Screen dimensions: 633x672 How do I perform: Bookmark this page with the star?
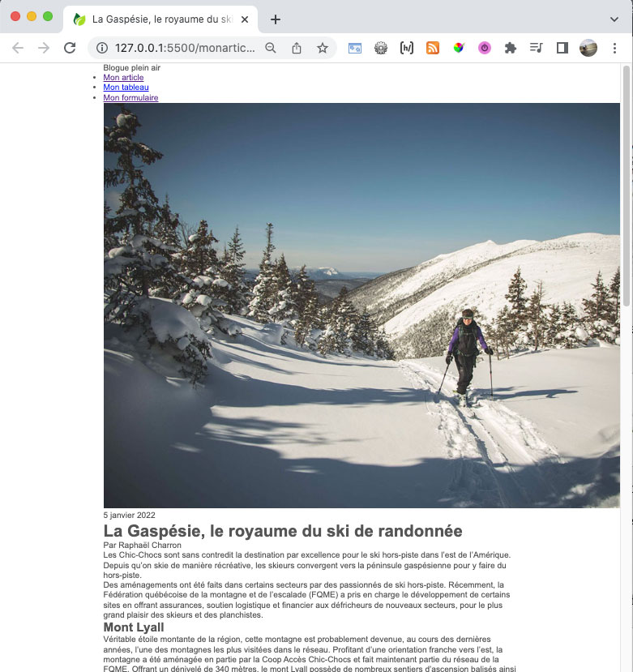pyautogui.click(x=323, y=48)
